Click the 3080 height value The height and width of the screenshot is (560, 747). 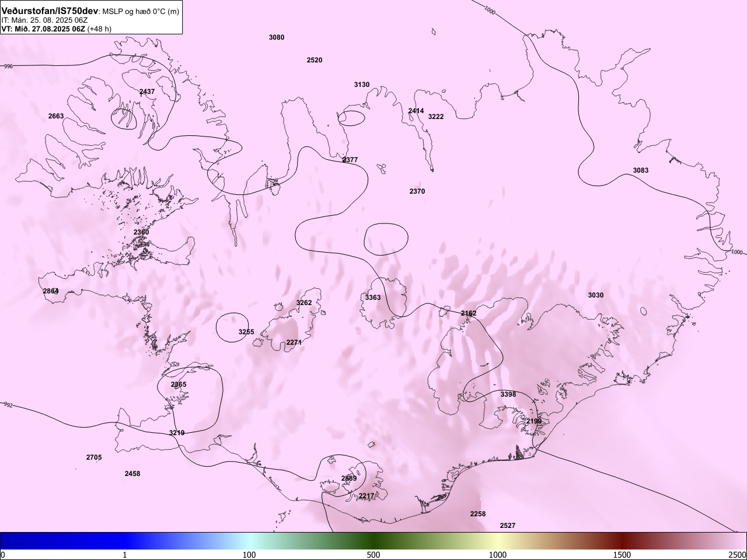click(277, 37)
